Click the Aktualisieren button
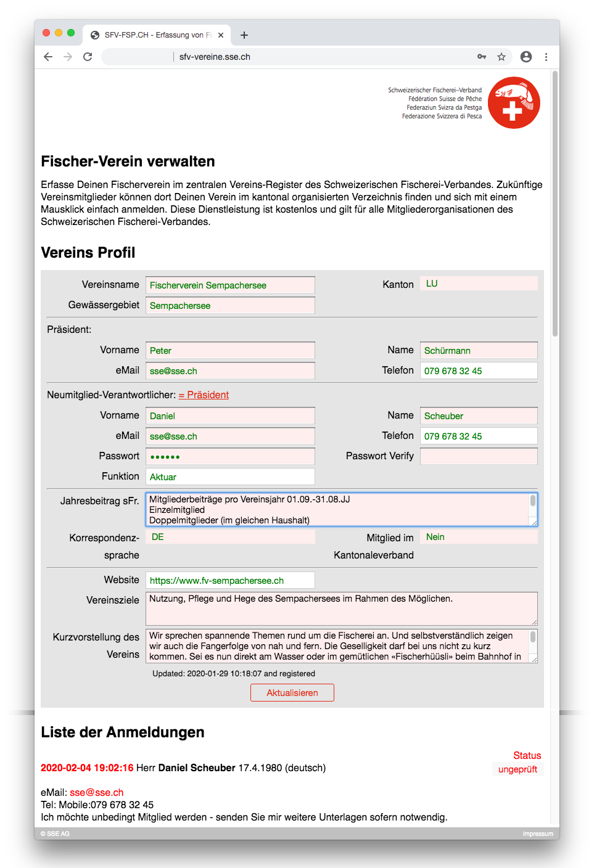The height and width of the screenshot is (868, 594). (292, 693)
